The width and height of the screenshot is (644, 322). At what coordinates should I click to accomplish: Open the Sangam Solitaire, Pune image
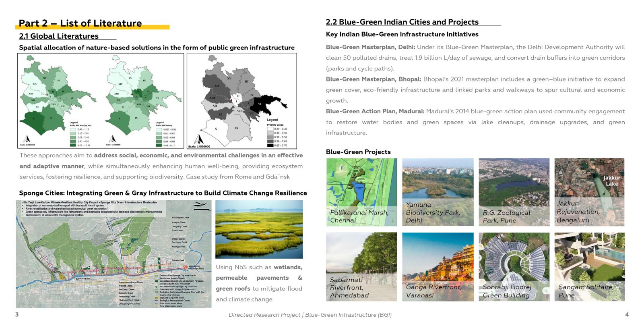click(589, 267)
